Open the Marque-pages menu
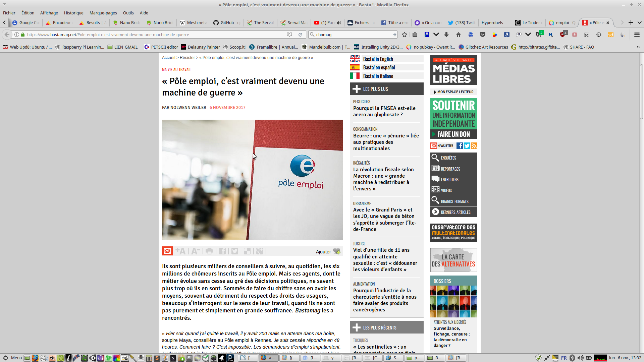The width and height of the screenshot is (644, 362). tap(103, 13)
